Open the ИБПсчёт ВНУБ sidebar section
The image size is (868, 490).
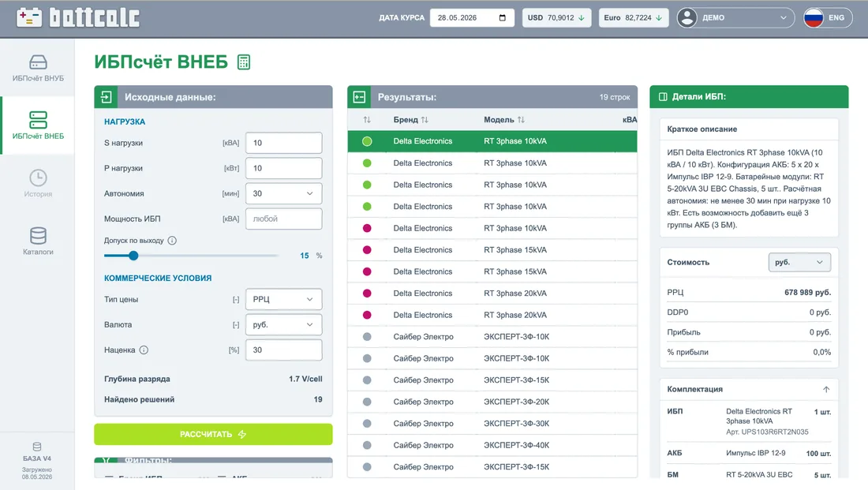click(38, 68)
